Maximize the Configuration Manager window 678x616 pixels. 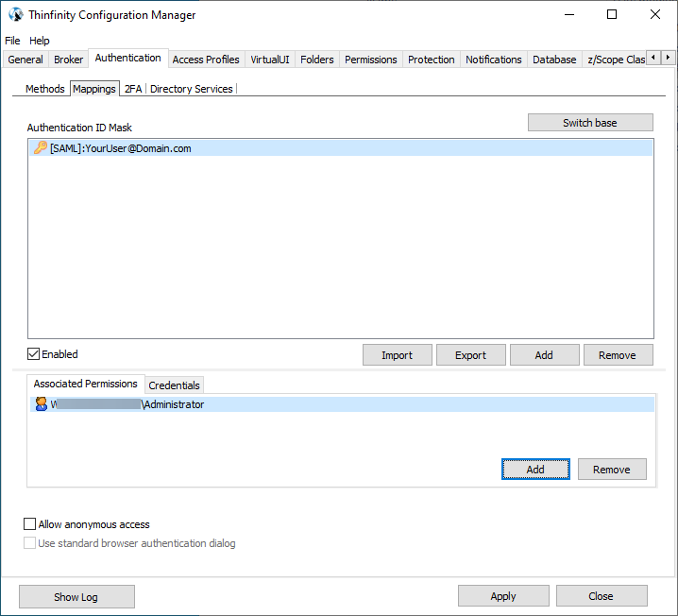point(612,14)
